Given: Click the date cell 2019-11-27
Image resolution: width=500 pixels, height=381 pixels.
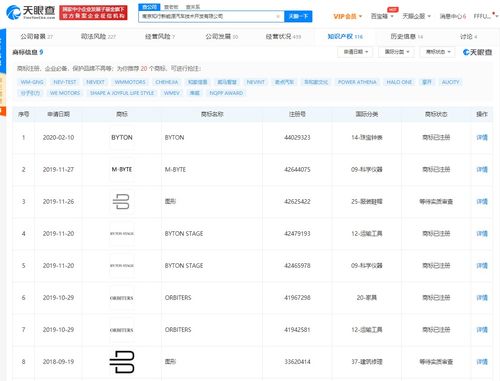Looking at the screenshot, I should point(58,169).
